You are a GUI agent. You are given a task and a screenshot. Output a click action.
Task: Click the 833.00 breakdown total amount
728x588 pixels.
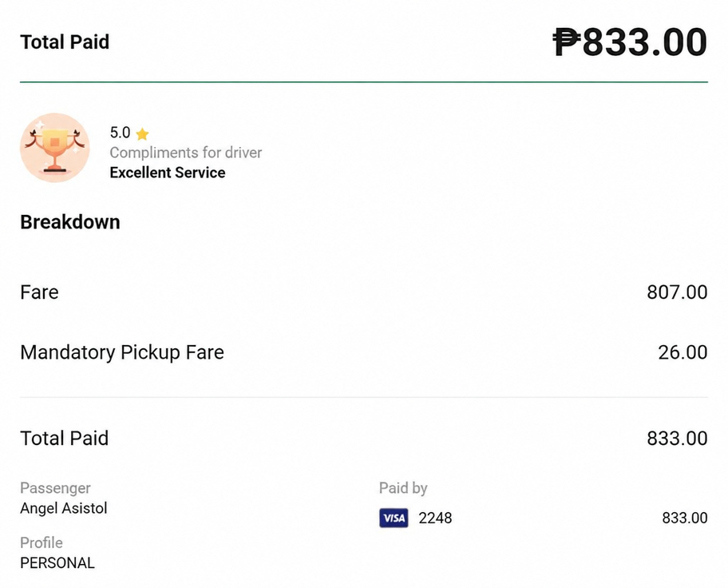(677, 439)
